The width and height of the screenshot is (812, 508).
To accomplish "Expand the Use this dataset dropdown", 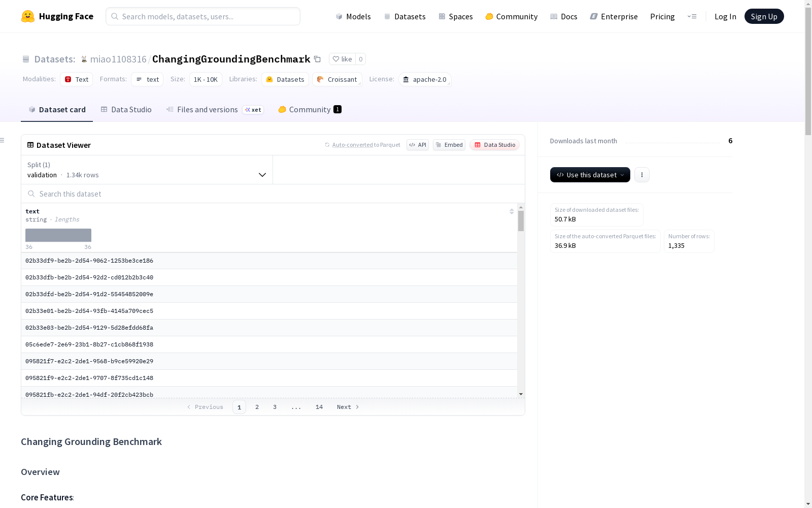I will click(590, 175).
